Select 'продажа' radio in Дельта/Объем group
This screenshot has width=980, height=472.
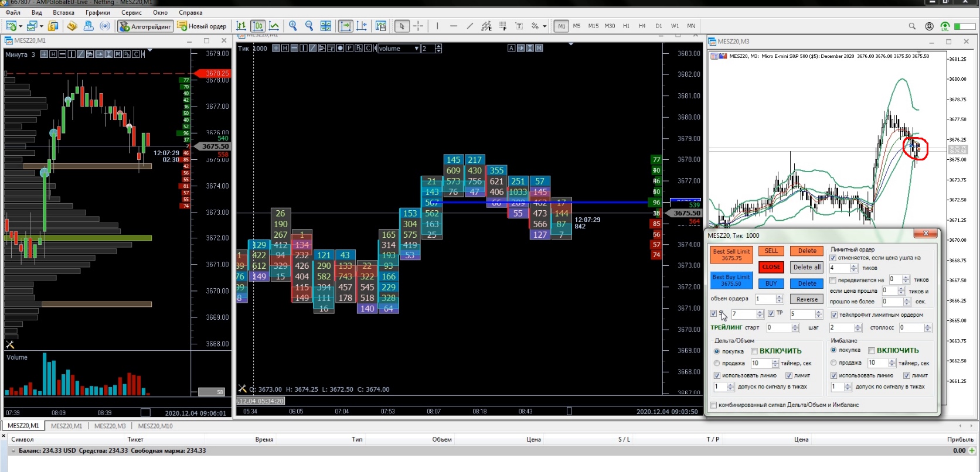[717, 363]
